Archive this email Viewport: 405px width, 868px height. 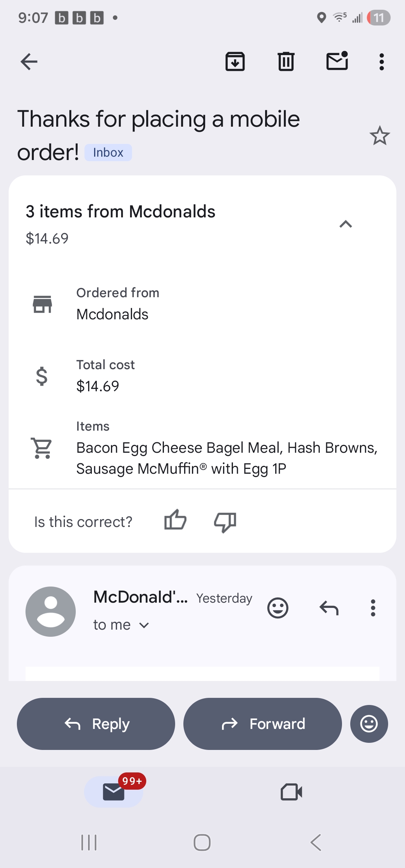click(235, 62)
